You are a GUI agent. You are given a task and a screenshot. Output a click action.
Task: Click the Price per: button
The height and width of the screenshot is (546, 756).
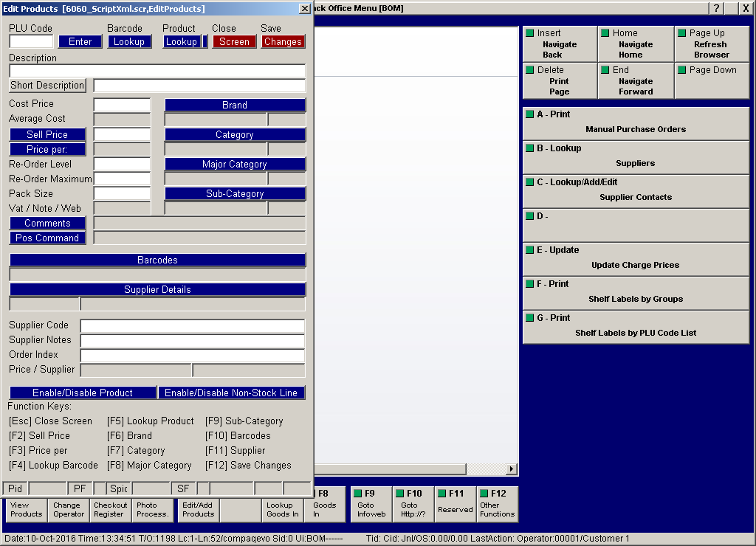pyautogui.click(x=48, y=149)
